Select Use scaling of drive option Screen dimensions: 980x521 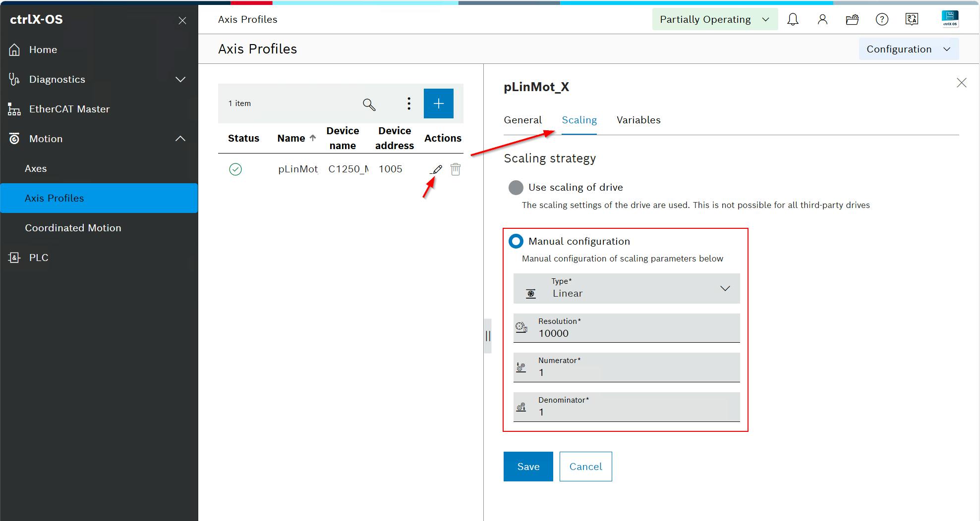[x=516, y=188]
